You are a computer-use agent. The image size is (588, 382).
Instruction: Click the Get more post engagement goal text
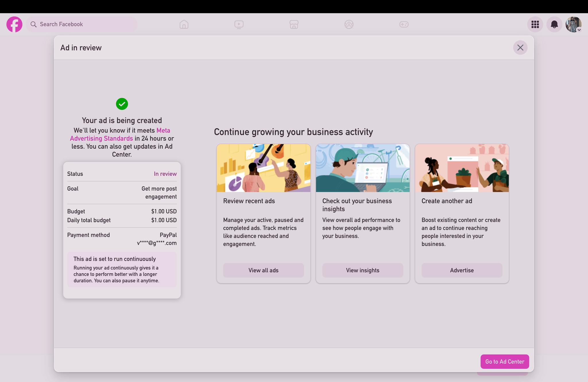tap(159, 193)
